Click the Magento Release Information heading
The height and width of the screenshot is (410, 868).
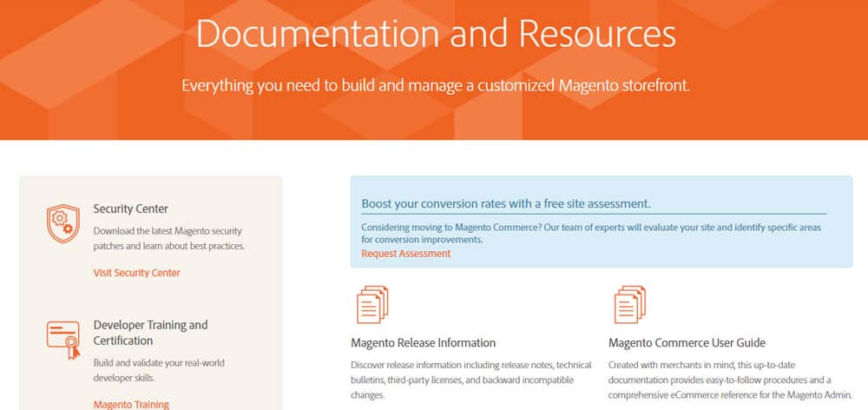[x=423, y=343]
